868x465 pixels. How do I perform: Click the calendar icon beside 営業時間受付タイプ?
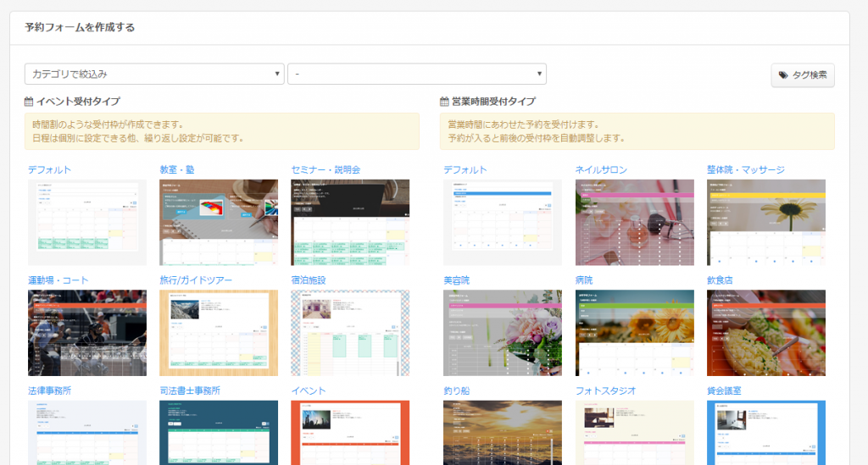click(444, 102)
